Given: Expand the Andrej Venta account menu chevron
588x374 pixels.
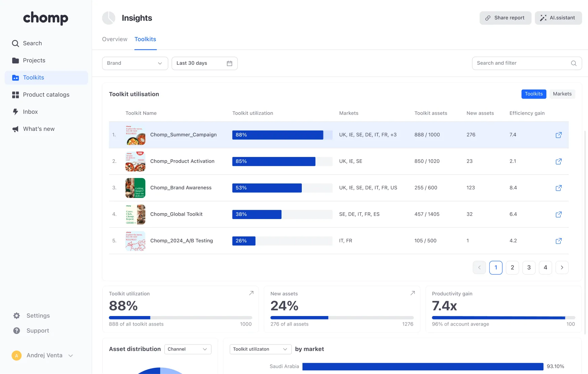Looking at the screenshot, I should pyautogui.click(x=71, y=356).
